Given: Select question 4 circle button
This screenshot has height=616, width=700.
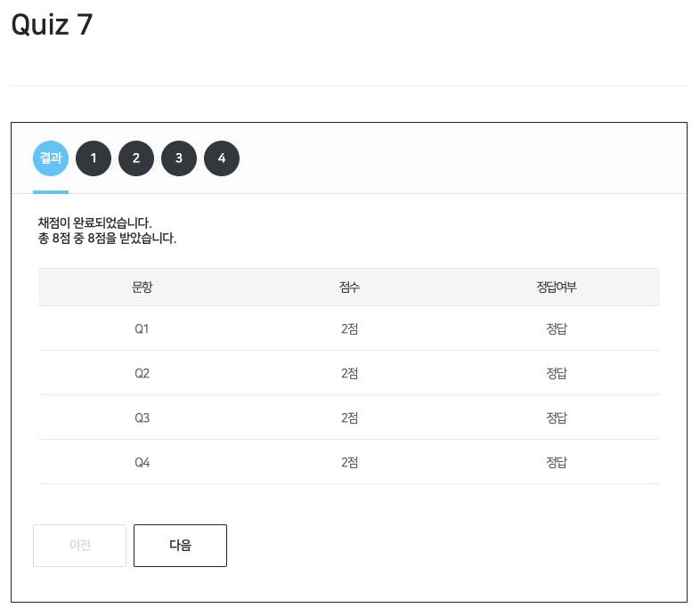Looking at the screenshot, I should (222, 158).
